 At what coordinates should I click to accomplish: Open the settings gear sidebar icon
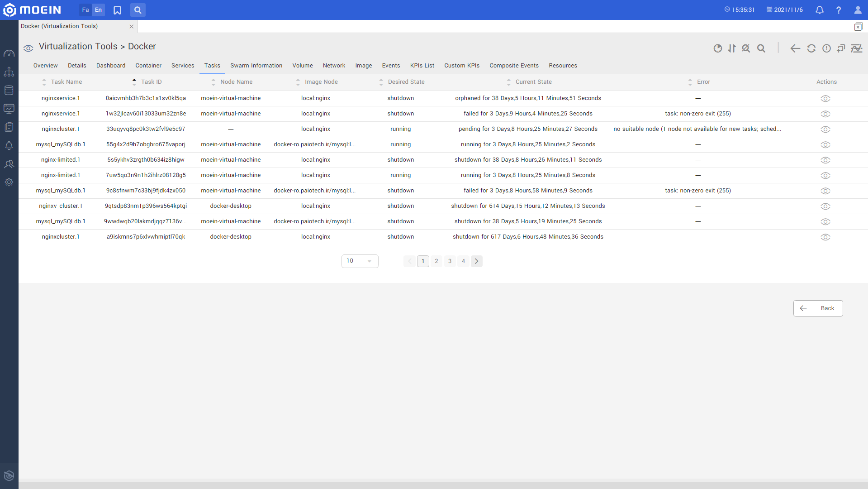(x=9, y=182)
